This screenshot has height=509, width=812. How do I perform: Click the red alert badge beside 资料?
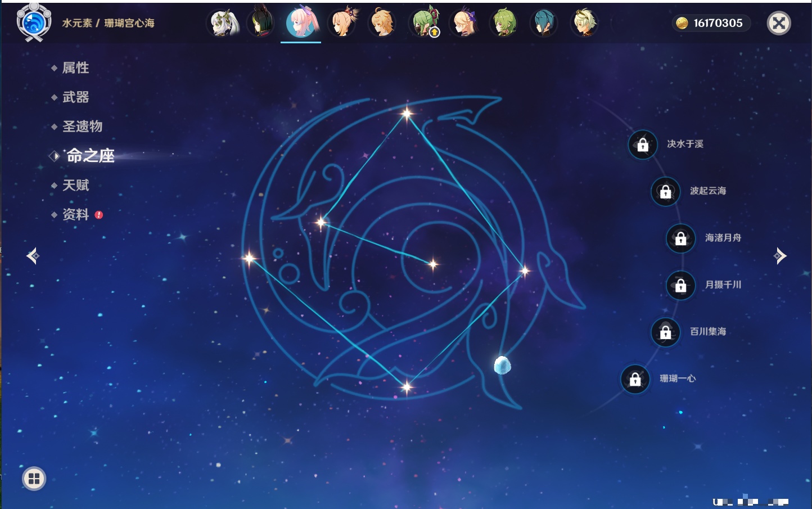pyautogui.click(x=99, y=215)
